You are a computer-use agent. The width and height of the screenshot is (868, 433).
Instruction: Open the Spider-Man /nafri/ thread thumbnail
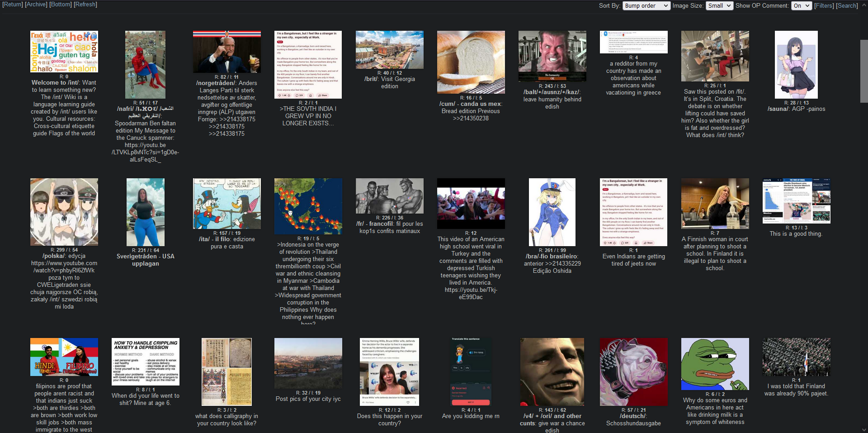[x=145, y=65]
